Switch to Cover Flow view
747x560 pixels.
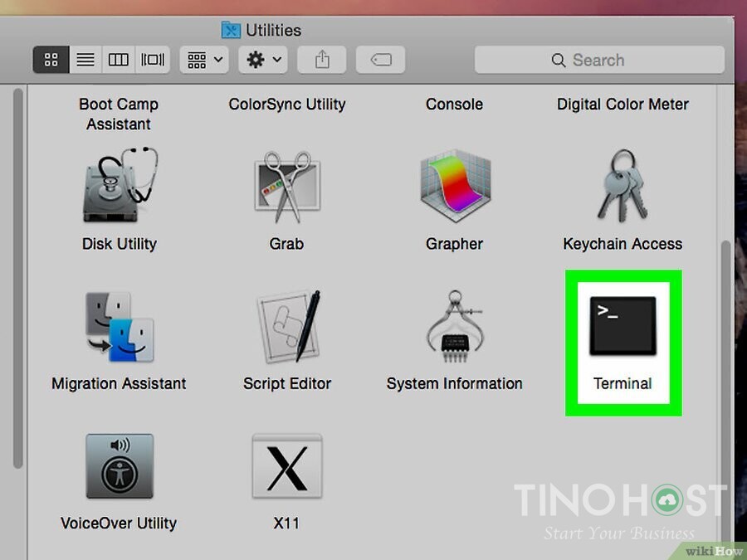click(153, 60)
